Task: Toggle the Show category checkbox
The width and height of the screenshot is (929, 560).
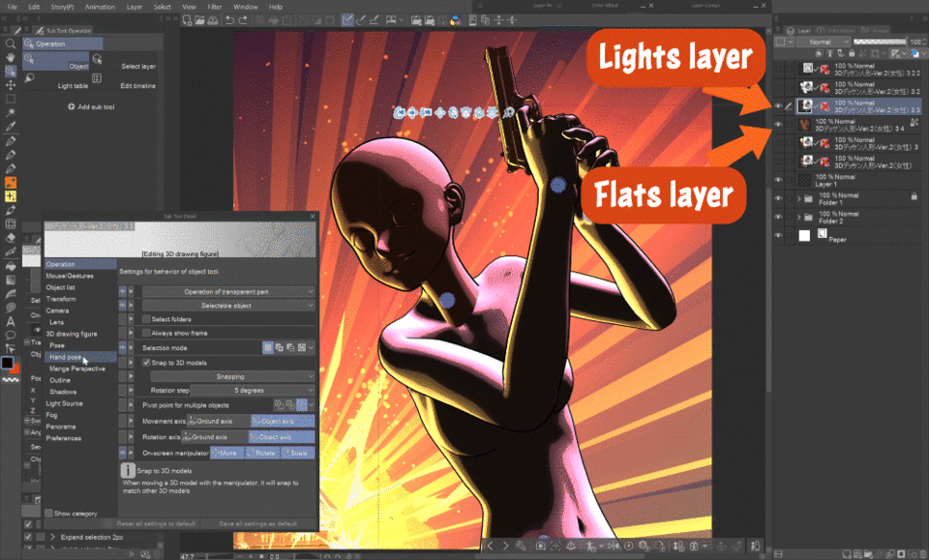Action: (49, 514)
